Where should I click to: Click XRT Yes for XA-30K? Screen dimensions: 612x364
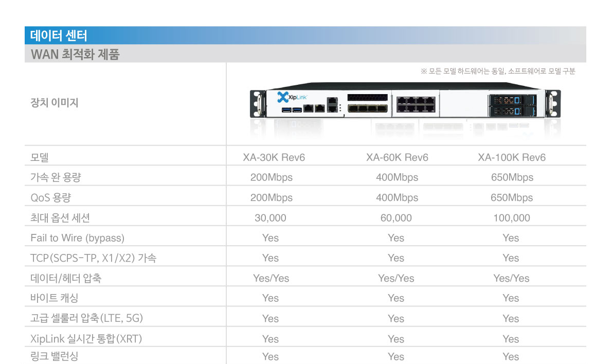click(271, 339)
